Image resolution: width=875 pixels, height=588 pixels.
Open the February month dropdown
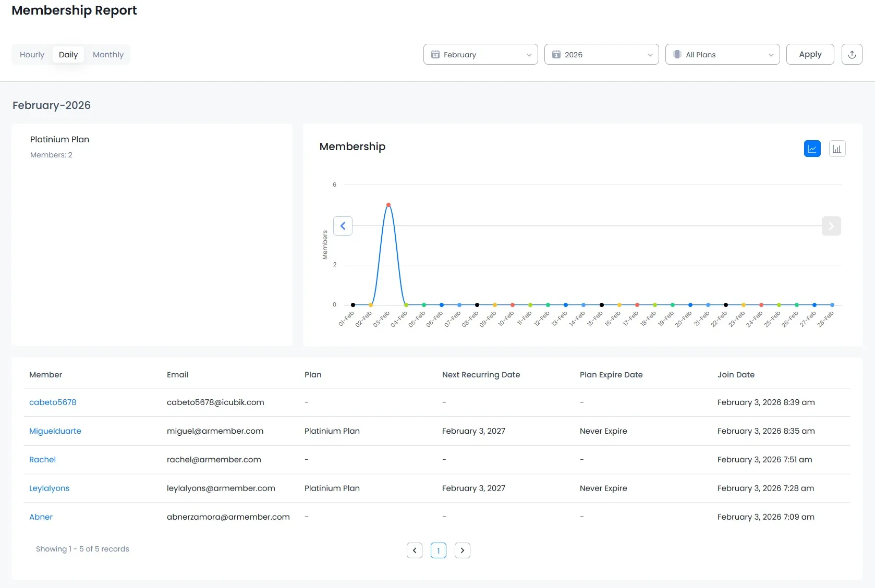[x=480, y=54]
